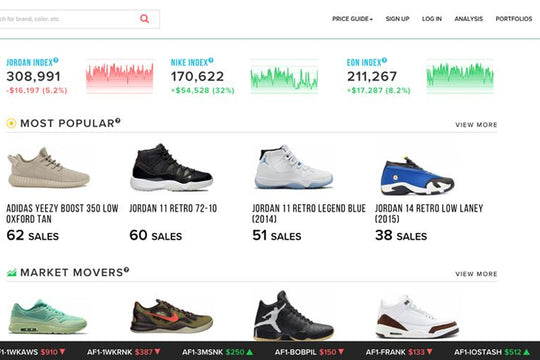The width and height of the screenshot is (540, 360).
Task: Click the yellow Most Popular circle icon
Action: (x=11, y=123)
